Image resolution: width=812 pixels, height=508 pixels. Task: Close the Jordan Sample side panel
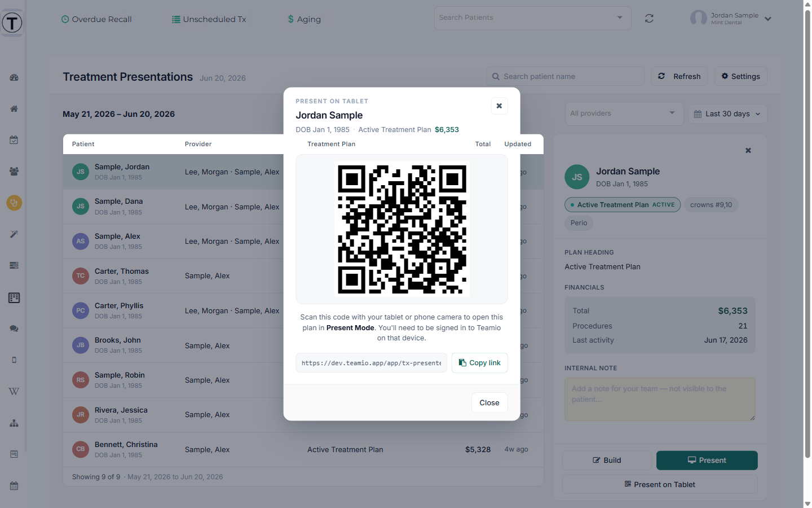(x=748, y=150)
